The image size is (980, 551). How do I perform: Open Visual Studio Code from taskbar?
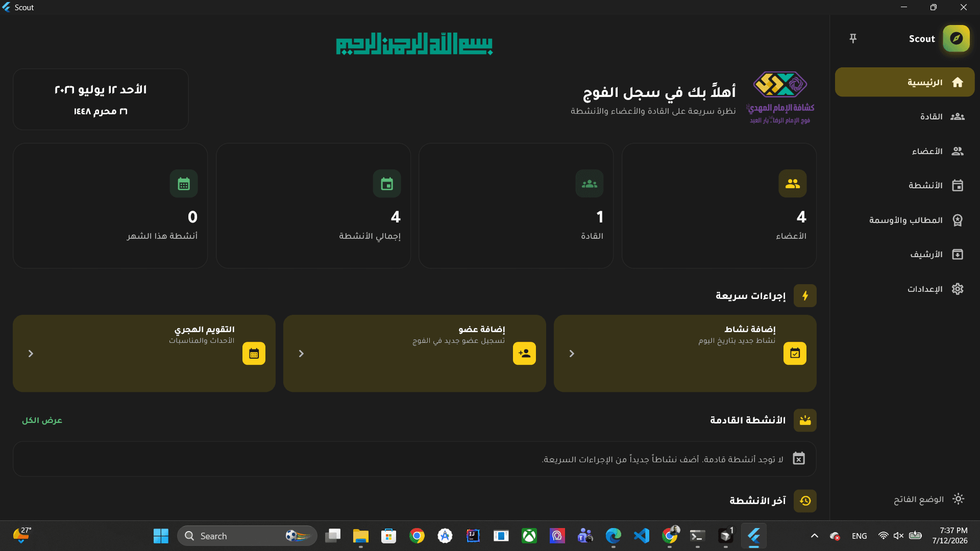pyautogui.click(x=642, y=536)
